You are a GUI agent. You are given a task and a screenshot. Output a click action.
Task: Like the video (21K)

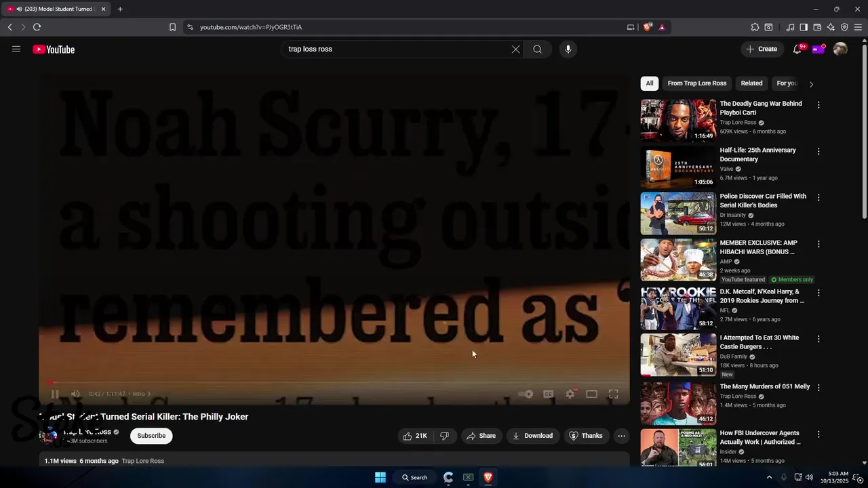click(x=415, y=436)
